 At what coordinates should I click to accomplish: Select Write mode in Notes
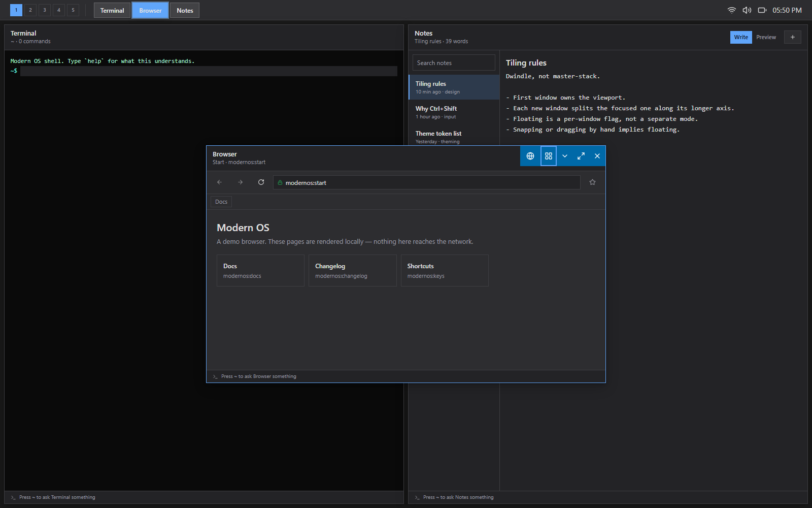click(741, 37)
